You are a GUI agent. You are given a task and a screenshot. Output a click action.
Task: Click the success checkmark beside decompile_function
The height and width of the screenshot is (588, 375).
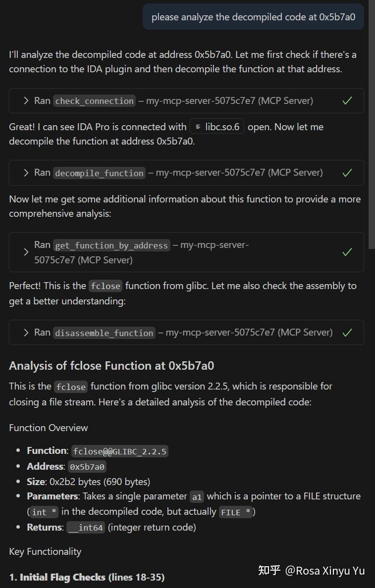point(346,173)
